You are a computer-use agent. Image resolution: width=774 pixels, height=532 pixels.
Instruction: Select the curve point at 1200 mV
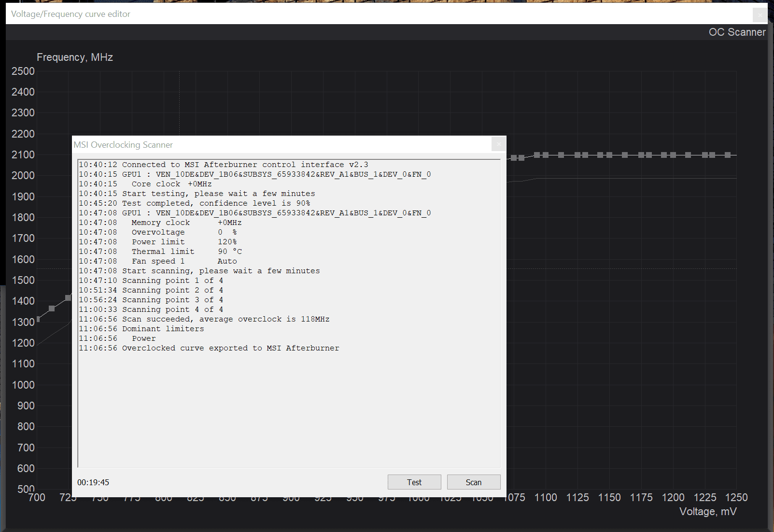(673, 155)
